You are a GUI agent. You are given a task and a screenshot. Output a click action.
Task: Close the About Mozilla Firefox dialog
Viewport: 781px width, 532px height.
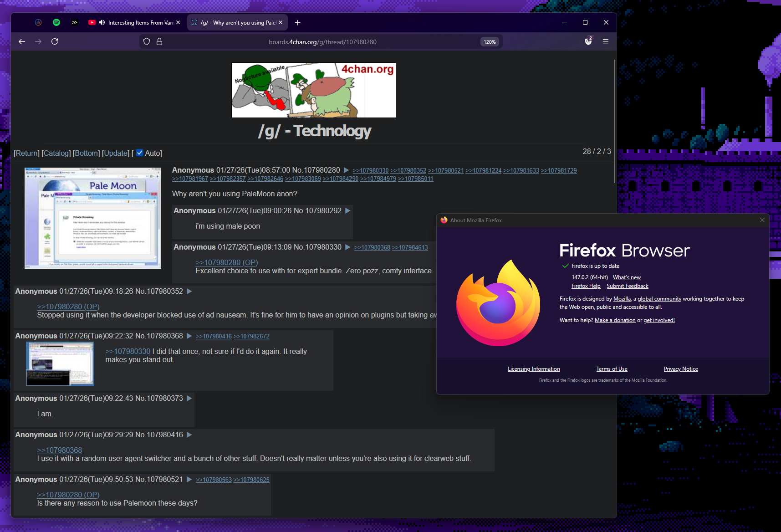pos(762,220)
